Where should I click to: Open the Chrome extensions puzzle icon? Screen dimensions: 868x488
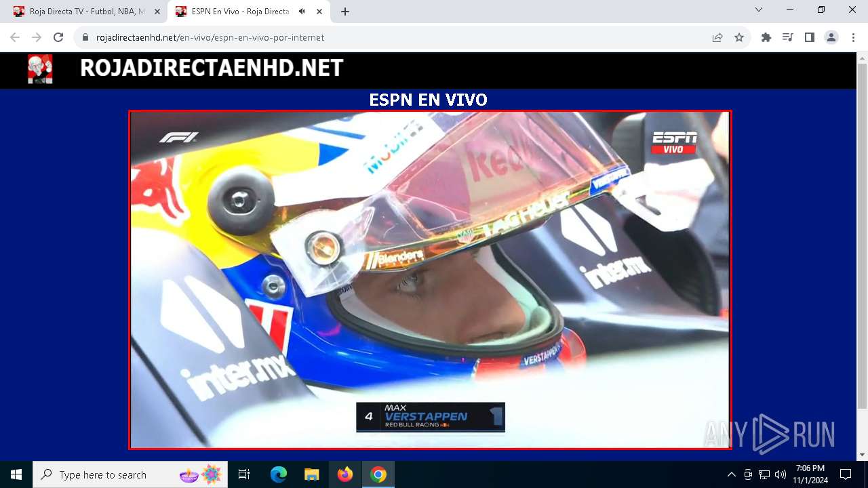pyautogui.click(x=766, y=38)
